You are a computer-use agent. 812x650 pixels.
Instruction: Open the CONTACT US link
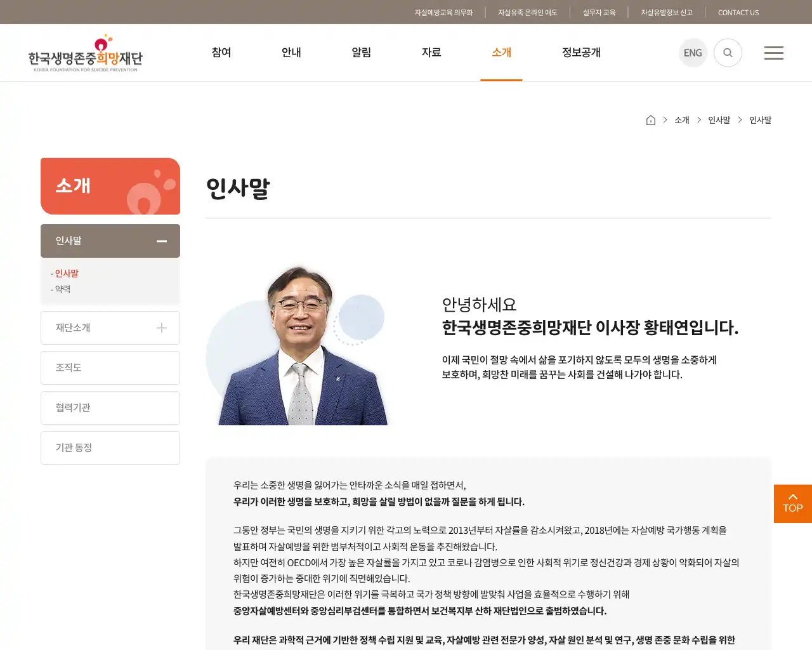tap(738, 12)
